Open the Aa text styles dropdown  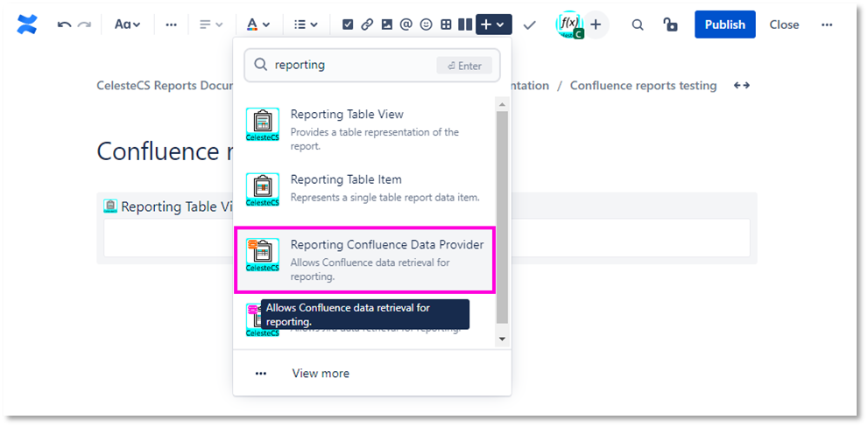click(x=127, y=24)
